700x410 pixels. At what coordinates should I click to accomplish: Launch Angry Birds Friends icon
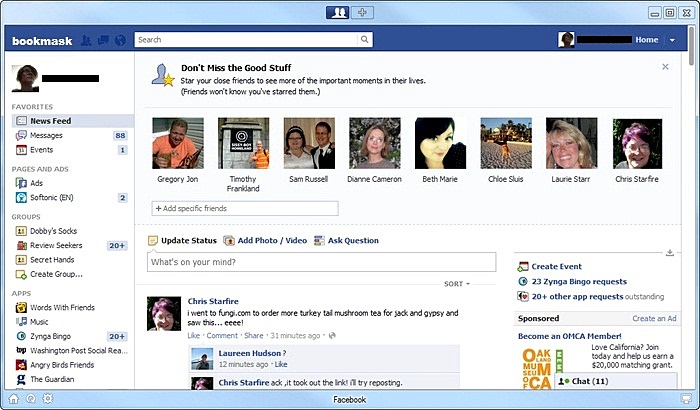21,364
